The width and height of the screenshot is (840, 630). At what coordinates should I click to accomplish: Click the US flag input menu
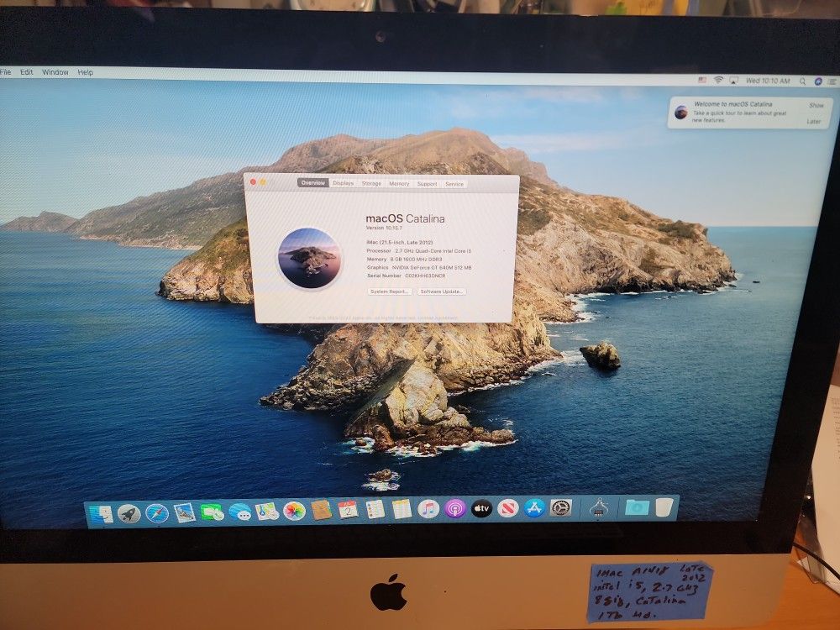(x=702, y=80)
